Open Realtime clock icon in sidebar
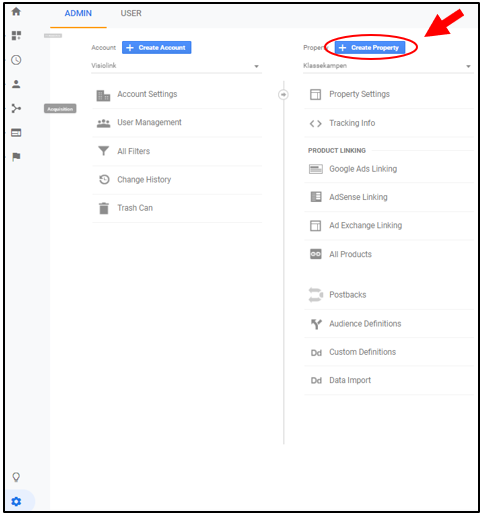This screenshot has height=516, width=482. point(16,60)
